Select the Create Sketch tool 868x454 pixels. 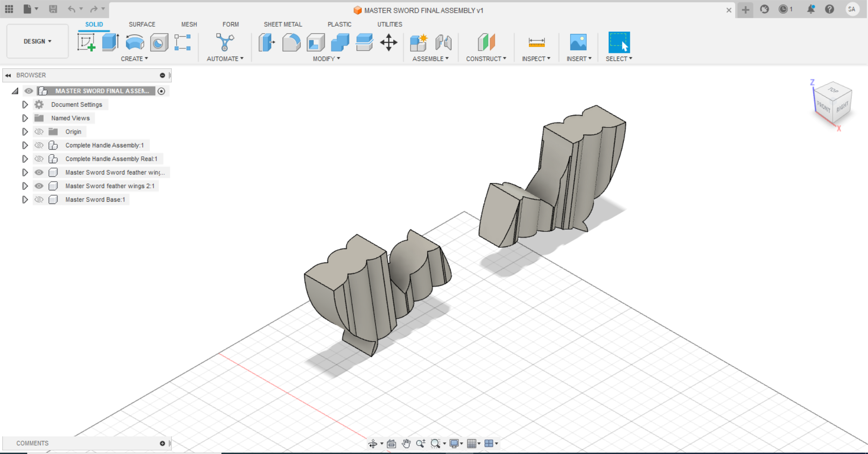tap(86, 43)
